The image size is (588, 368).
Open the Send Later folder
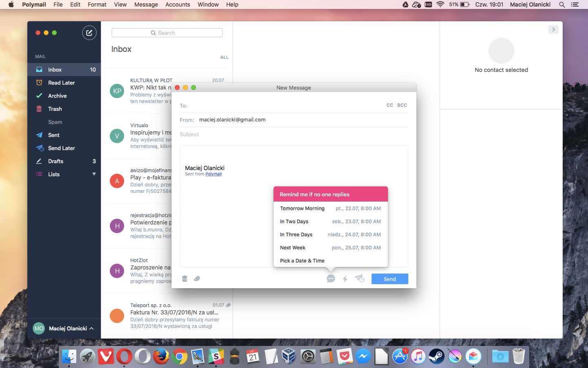pos(64,148)
